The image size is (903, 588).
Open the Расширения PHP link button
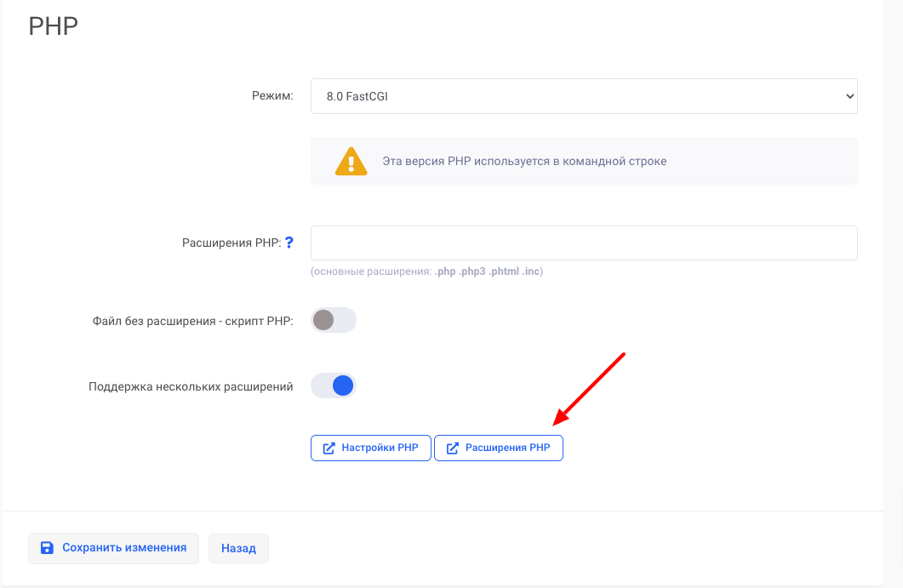[499, 448]
